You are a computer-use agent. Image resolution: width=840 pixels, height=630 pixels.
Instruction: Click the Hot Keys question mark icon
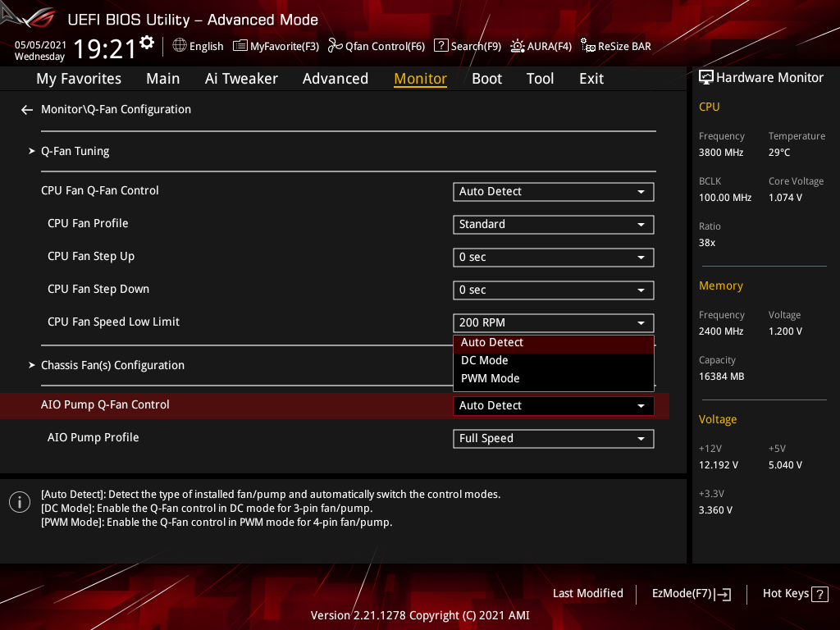819,594
